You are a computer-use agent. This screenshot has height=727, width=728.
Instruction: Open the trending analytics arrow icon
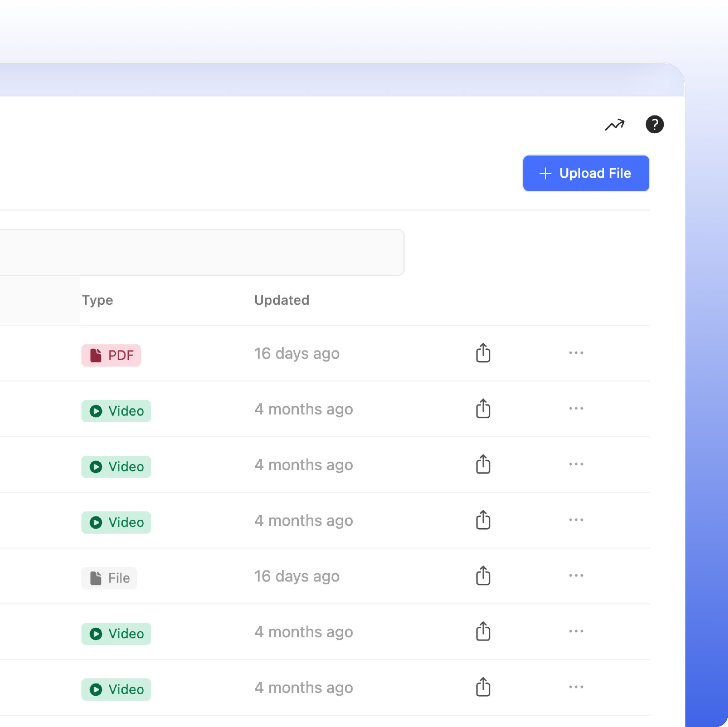pos(614,125)
